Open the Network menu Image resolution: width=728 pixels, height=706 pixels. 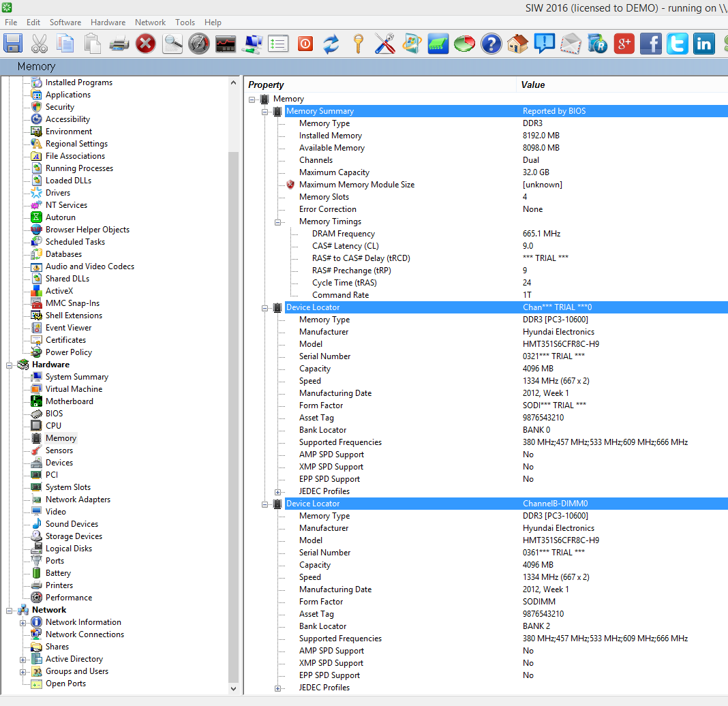tap(150, 22)
